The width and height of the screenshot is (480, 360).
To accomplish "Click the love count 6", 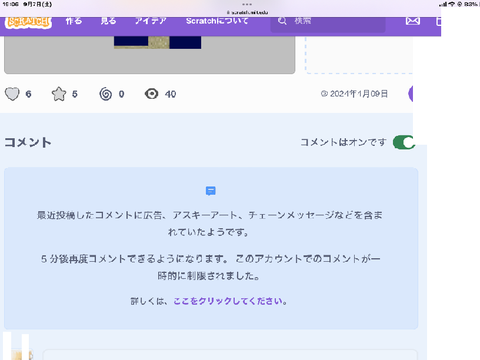I will [x=28, y=94].
